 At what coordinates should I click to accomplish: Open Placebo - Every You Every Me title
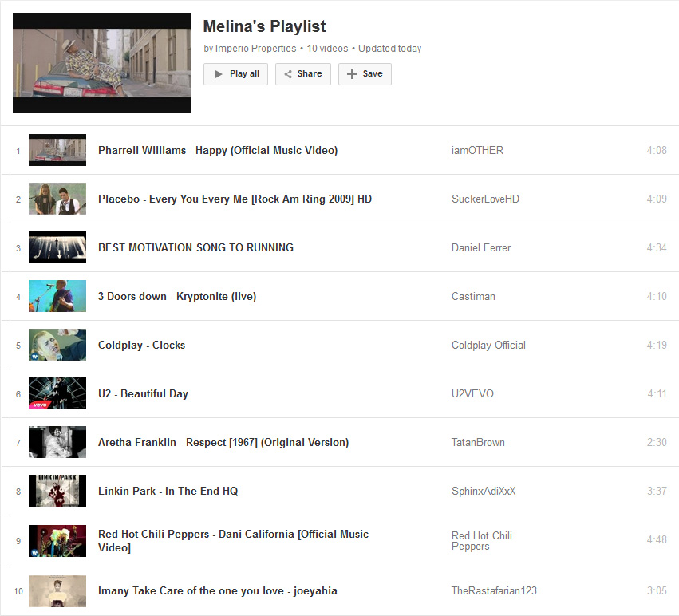click(235, 199)
